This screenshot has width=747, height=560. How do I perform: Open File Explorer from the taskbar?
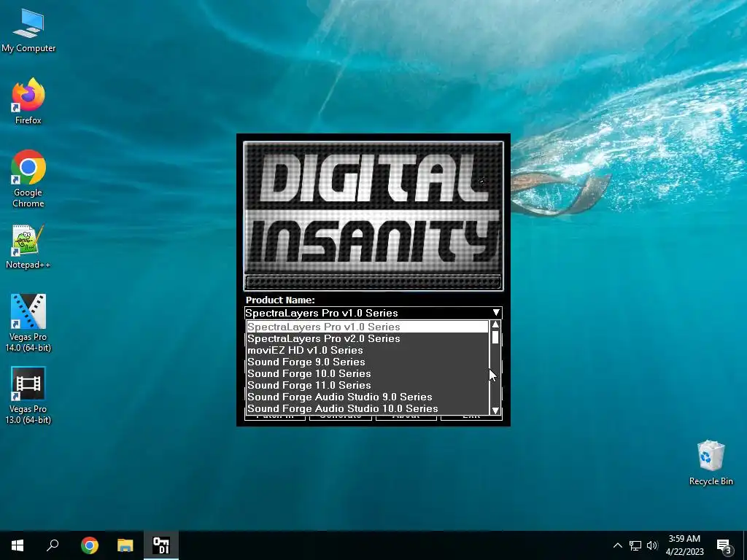[x=125, y=545]
